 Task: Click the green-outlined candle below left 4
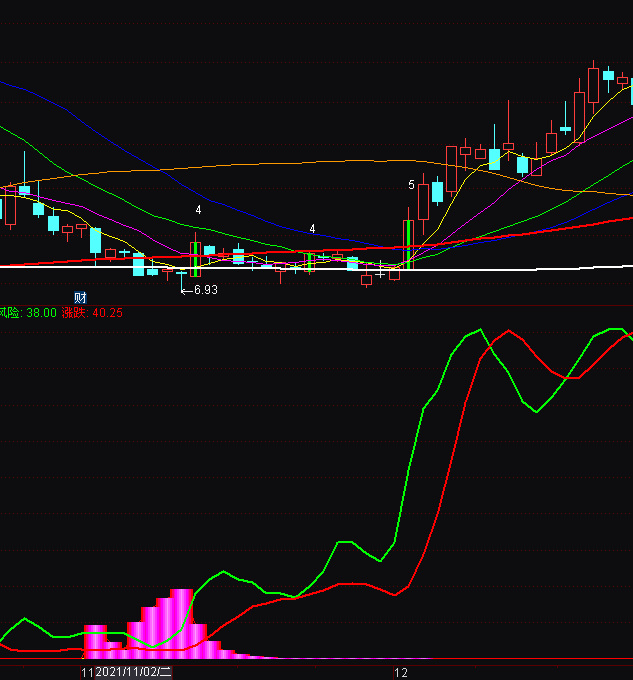point(196,258)
